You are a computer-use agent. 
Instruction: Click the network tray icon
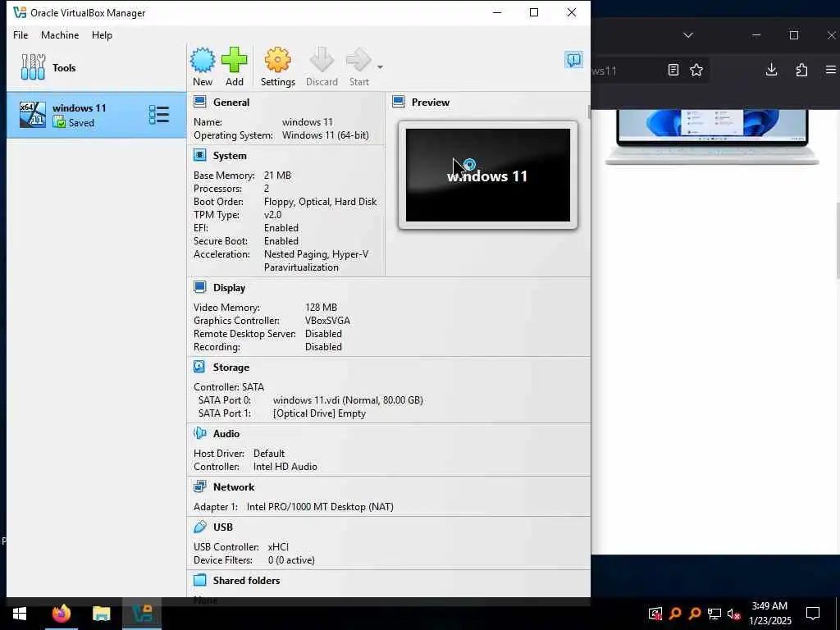tap(714, 614)
